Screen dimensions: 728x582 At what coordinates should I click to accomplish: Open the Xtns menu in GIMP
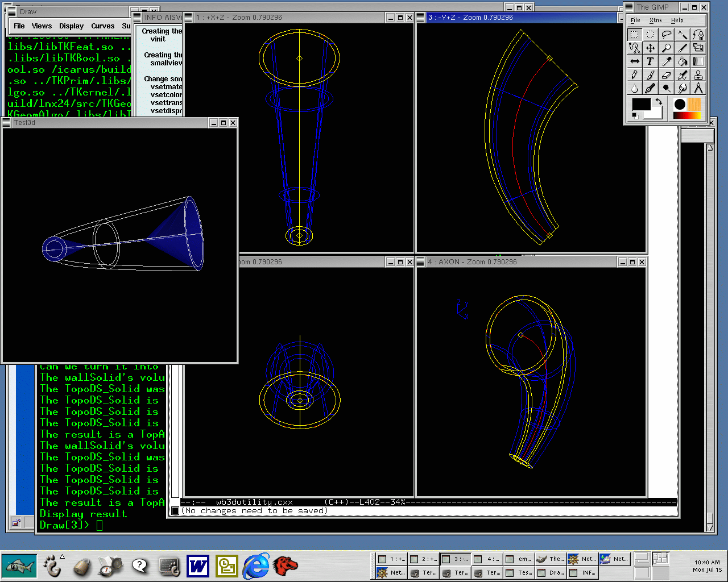(x=656, y=20)
